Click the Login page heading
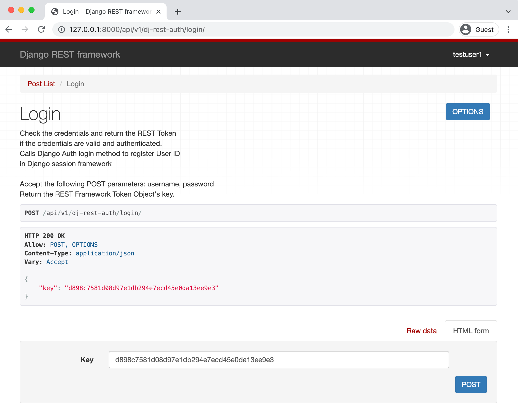 point(40,114)
